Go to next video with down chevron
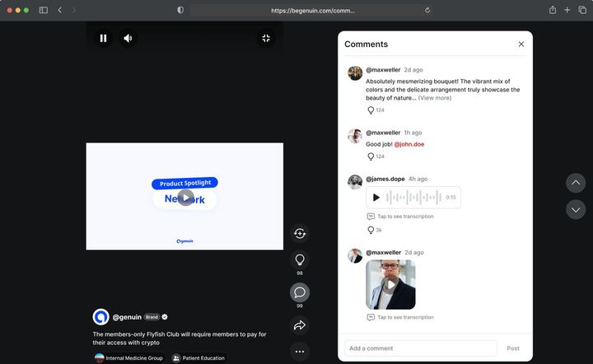593x364 pixels. coord(576,210)
